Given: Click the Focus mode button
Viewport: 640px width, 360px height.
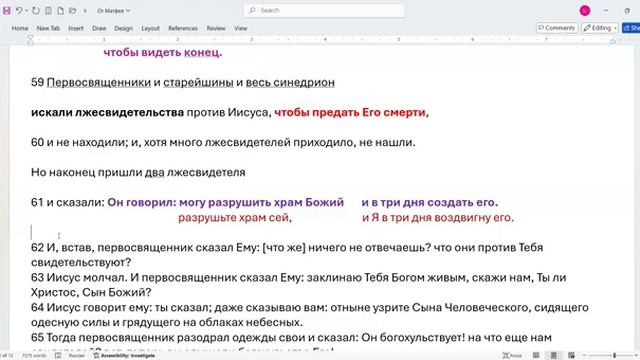Looking at the screenshot, I should [512, 356].
